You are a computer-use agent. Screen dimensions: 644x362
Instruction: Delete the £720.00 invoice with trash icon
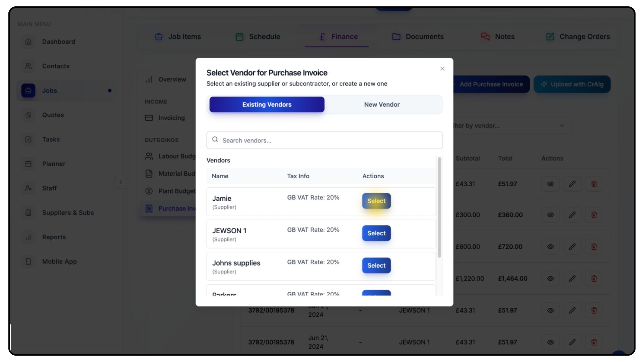tap(594, 247)
